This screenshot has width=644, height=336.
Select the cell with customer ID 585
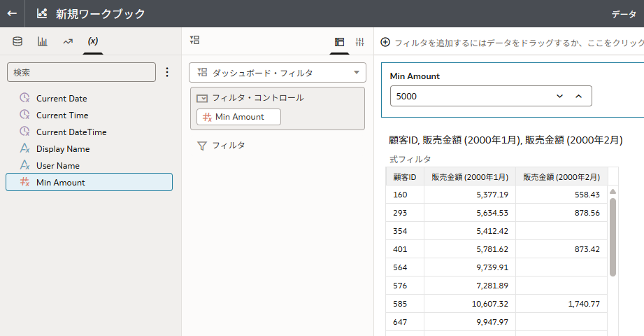405,304
